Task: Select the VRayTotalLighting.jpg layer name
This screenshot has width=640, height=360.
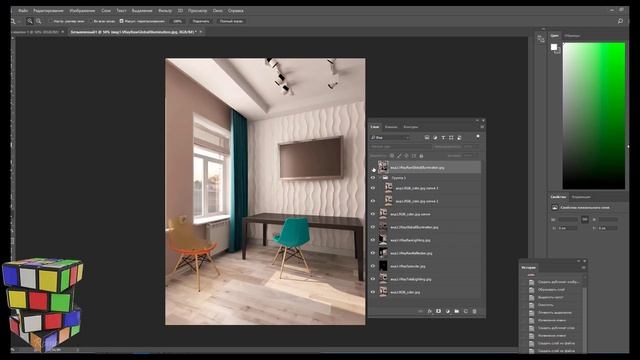Action: pos(411,279)
